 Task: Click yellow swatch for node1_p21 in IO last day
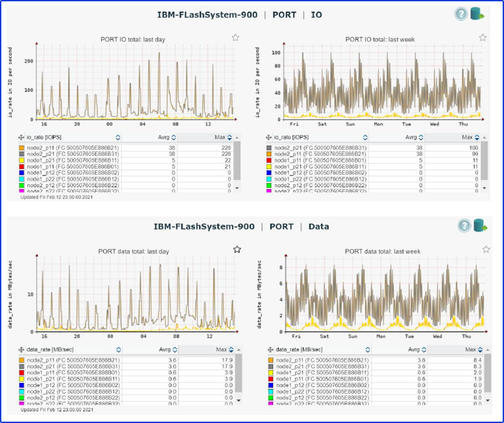pyautogui.click(x=22, y=160)
